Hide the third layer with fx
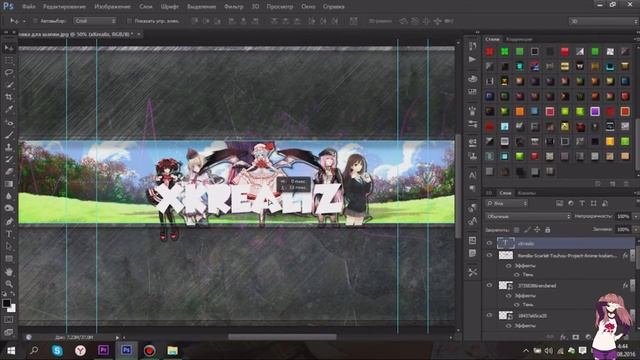 (x=489, y=285)
